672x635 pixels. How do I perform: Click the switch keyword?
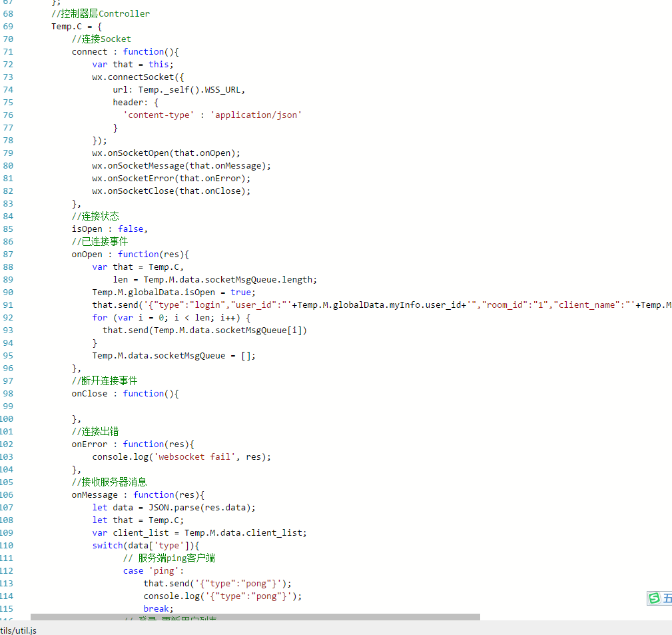point(107,545)
